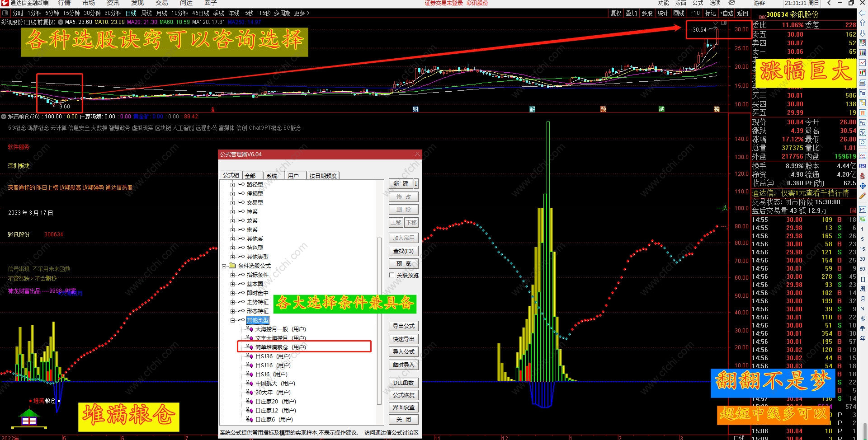Screen dimensions: 868x440
Task: Open the 市场 menu
Action: coord(89,3)
